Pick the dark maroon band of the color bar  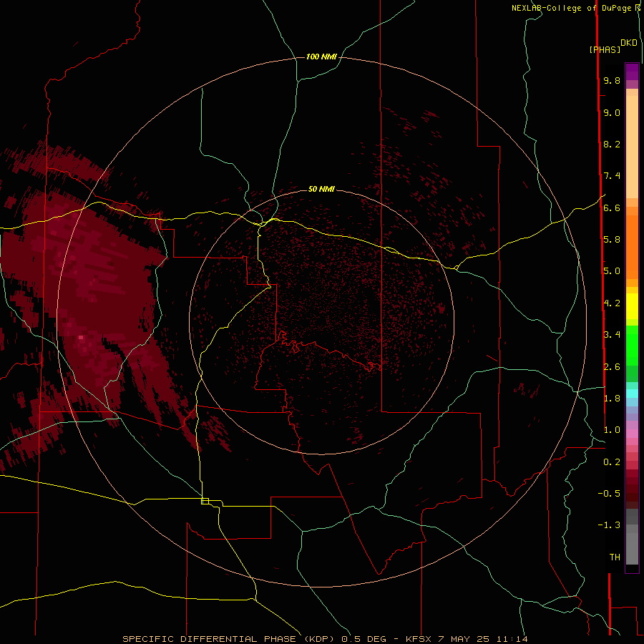click(x=632, y=489)
